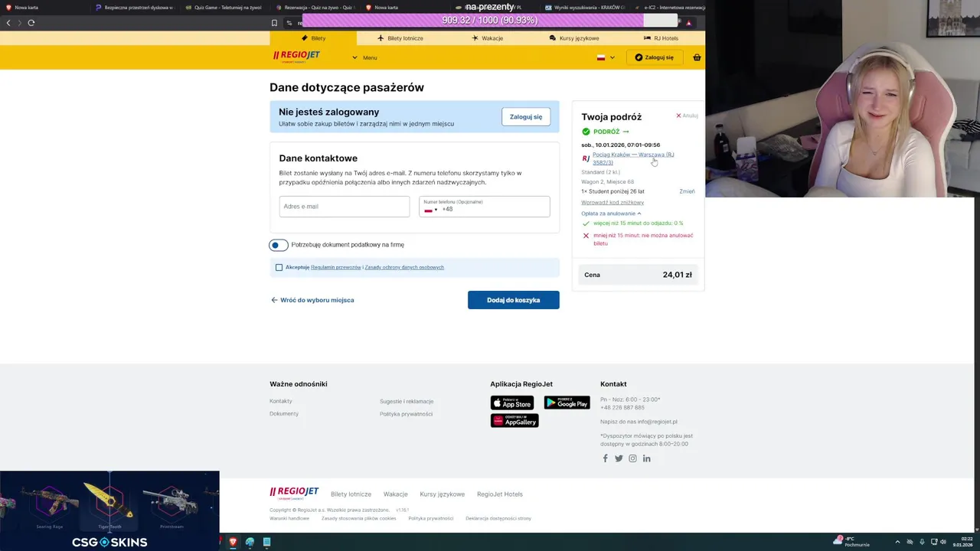Bookmark this page in address bar
Viewport: 980px width, 551px height.
pyautogui.click(x=274, y=22)
